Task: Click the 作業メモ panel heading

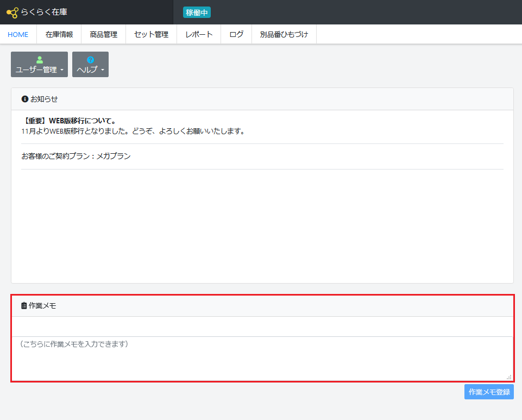Action: tap(42, 305)
